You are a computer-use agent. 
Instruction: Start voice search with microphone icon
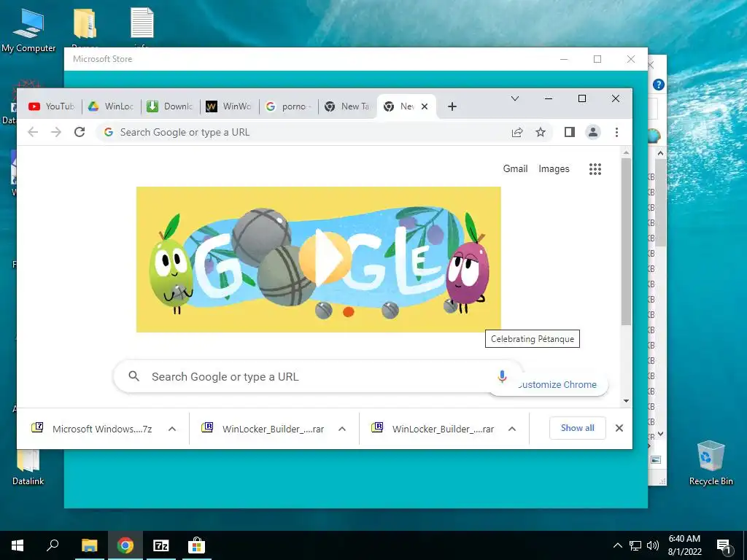[502, 376]
